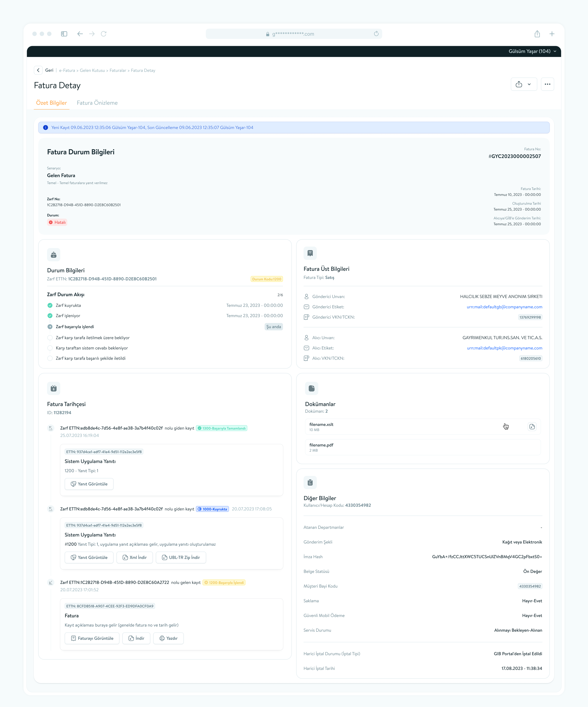Click the Safari share icon in toolbar
Image resolution: width=588 pixels, height=707 pixels.
(537, 34)
